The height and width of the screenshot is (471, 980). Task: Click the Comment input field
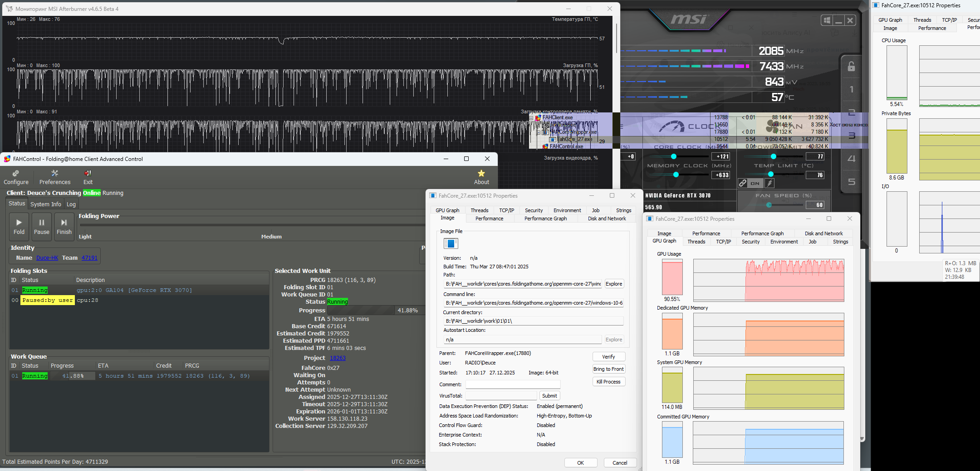[x=513, y=384]
